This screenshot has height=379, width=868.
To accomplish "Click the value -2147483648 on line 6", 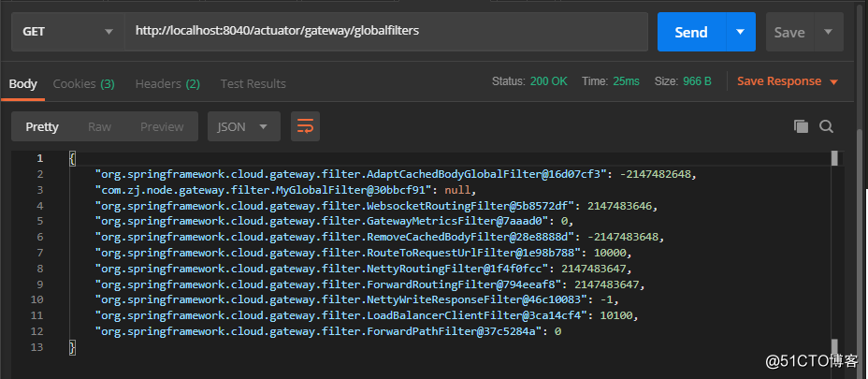I will [x=623, y=237].
